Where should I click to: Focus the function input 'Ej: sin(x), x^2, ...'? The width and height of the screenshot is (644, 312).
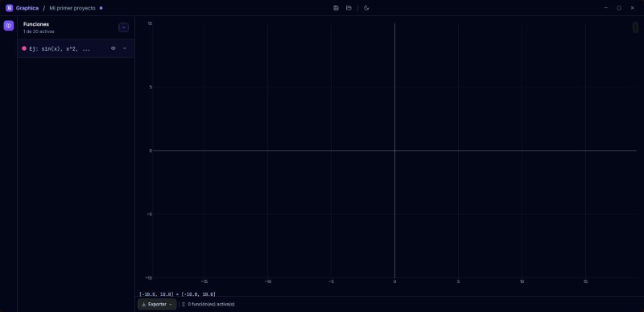pyautogui.click(x=60, y=48)
